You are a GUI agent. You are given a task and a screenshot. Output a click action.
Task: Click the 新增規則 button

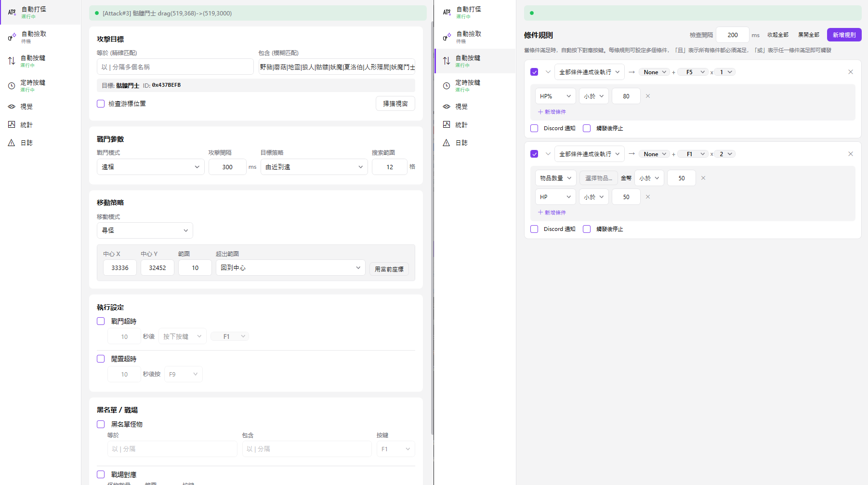844,34
